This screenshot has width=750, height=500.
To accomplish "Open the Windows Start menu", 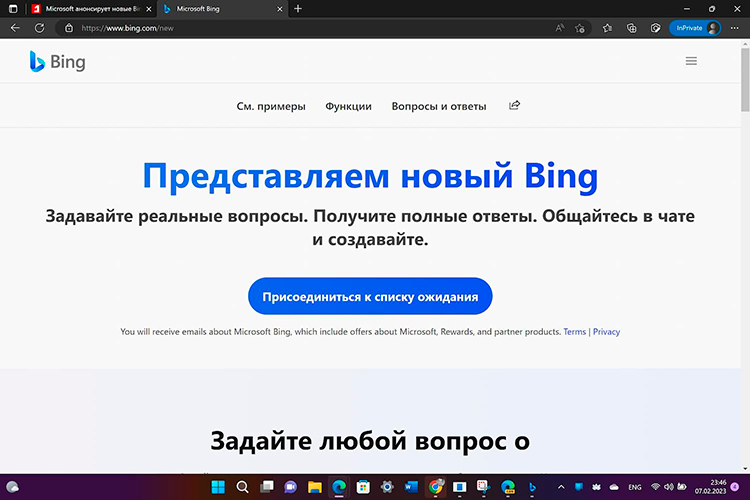I will click(217, 487).
